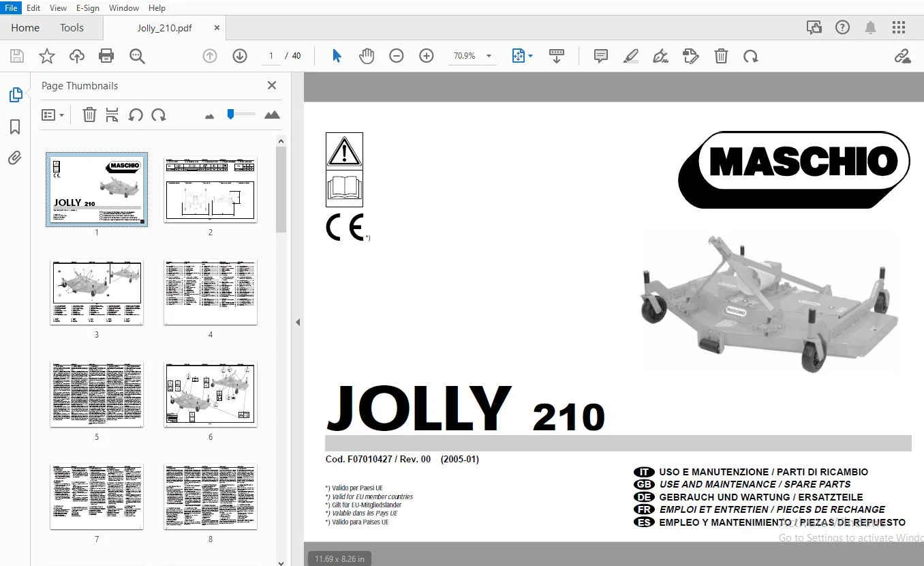
Task: Activate the hand pan tool
Action: [x=367, y=56]
